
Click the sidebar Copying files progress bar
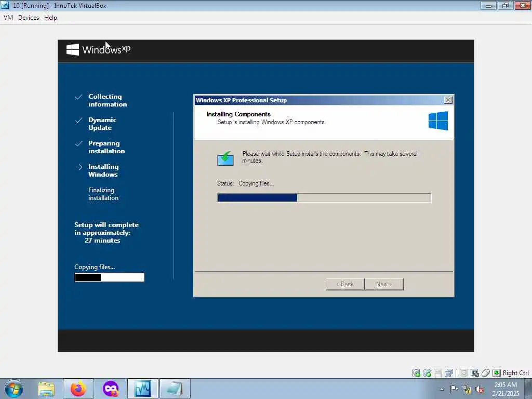point(110,277)
